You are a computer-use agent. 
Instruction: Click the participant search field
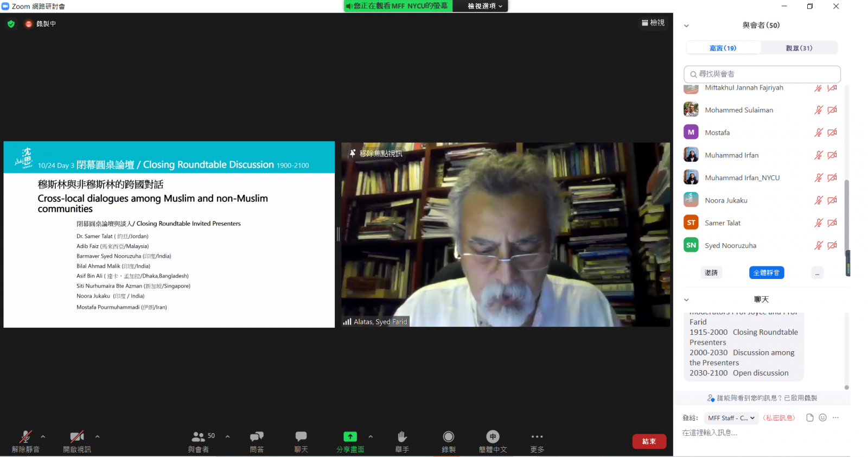coord(762,74)
